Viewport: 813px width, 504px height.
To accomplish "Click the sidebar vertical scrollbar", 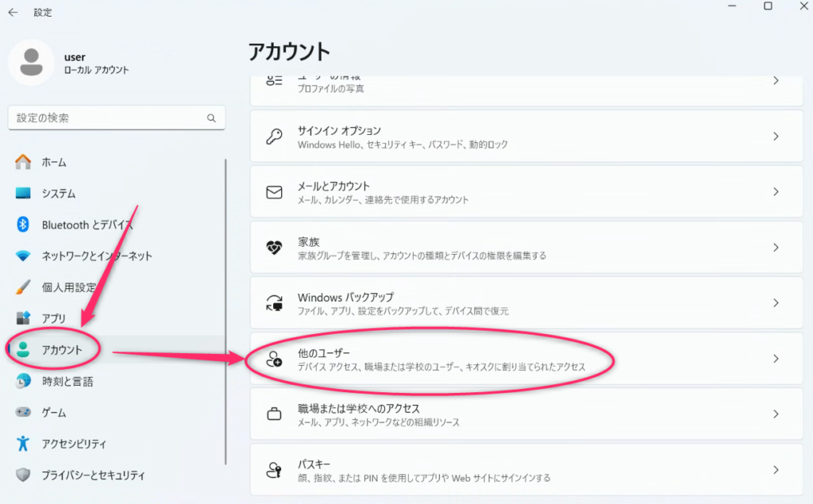I will point(225,312).
